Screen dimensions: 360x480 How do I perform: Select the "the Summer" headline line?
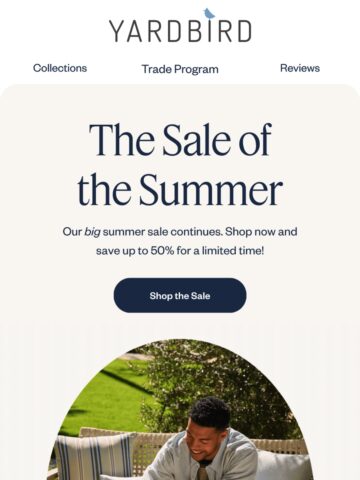(180, 190)
